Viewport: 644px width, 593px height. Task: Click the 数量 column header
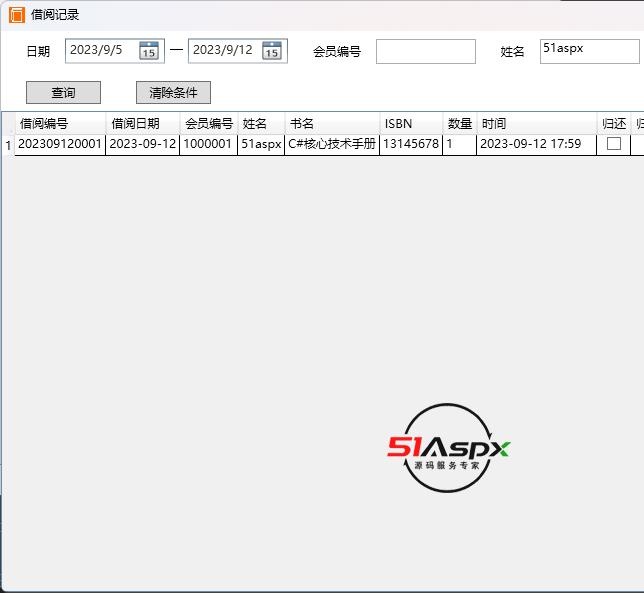click(x=460, y=124)
